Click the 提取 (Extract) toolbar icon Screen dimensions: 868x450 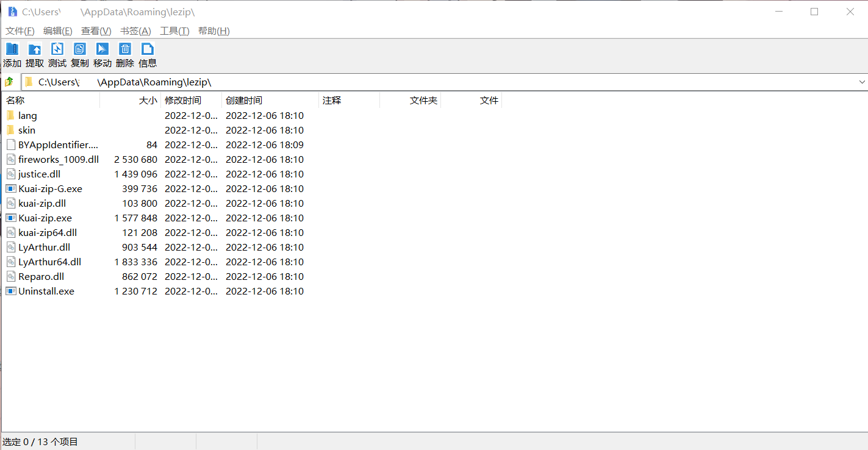(x=35, y=49)
